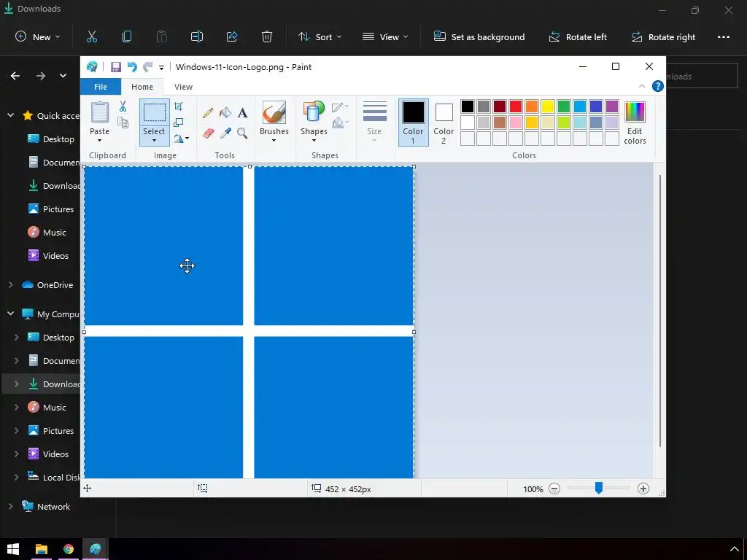
Task: Click Zoom out minus button in status bar
Action: [x=554, y=489]
